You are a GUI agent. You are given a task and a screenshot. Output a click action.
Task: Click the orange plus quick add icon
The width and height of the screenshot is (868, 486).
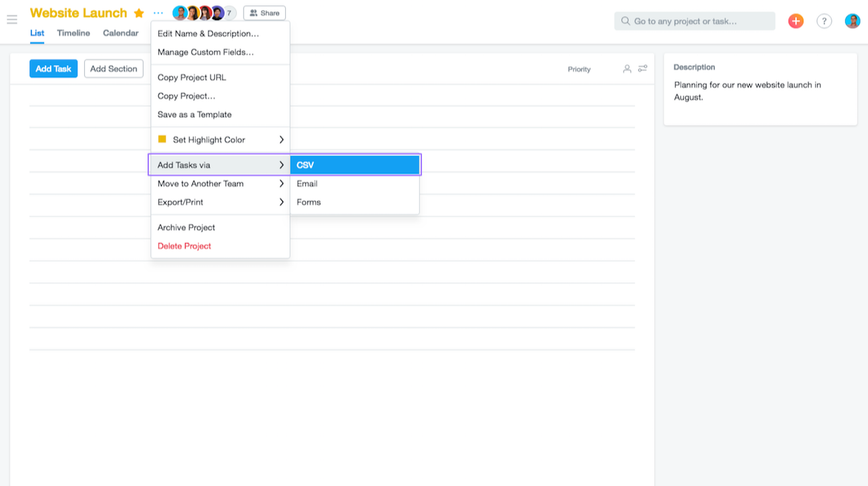coord(795,21)
